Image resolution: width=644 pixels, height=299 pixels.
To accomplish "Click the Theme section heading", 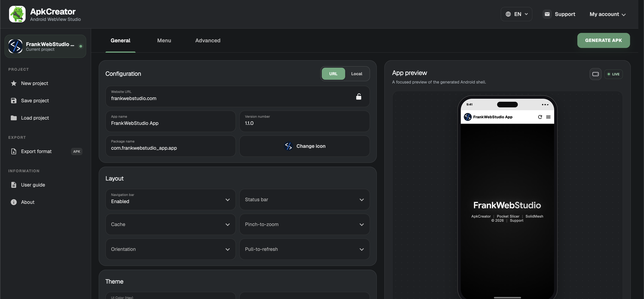I will coord(114,282).
